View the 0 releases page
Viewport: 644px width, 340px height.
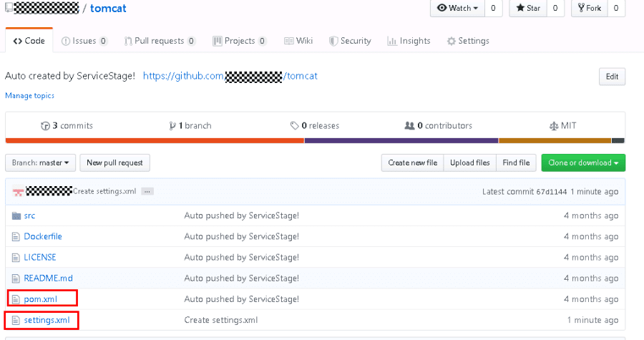[x=315, y=126]
